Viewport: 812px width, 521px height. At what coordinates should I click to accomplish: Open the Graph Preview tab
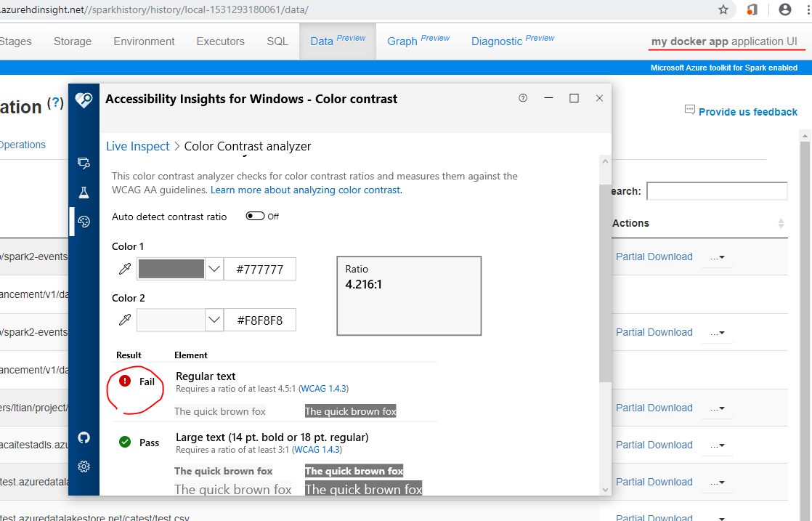click(x=418, y=41)
